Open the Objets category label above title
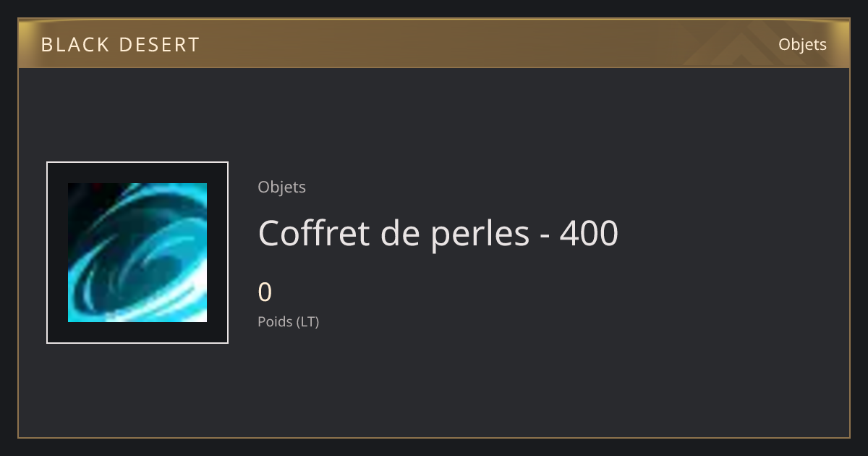Screen dimensions: 868x456 tap(281, 187)
